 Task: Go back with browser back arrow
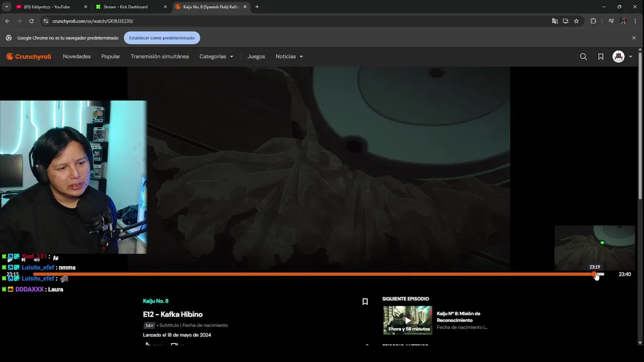pos(7,21)
